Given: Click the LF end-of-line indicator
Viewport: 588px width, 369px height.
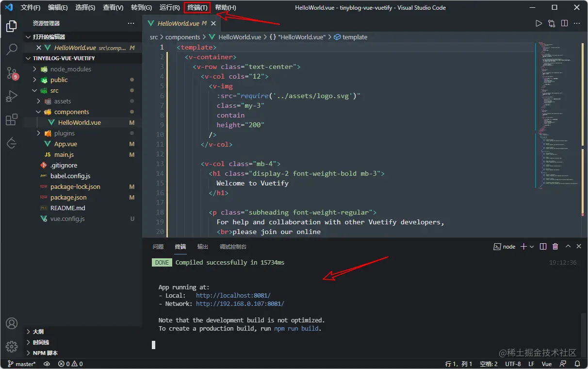Looking at the screenshot, I should (531, 364).
